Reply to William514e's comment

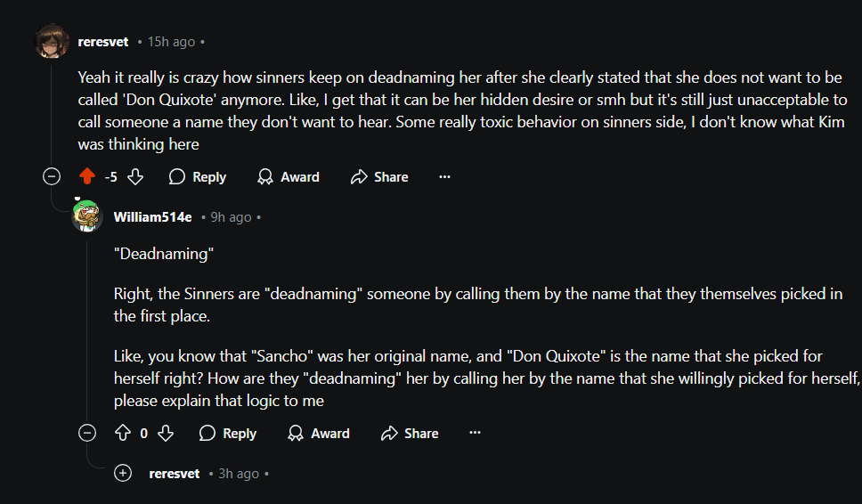click(228, 434)
